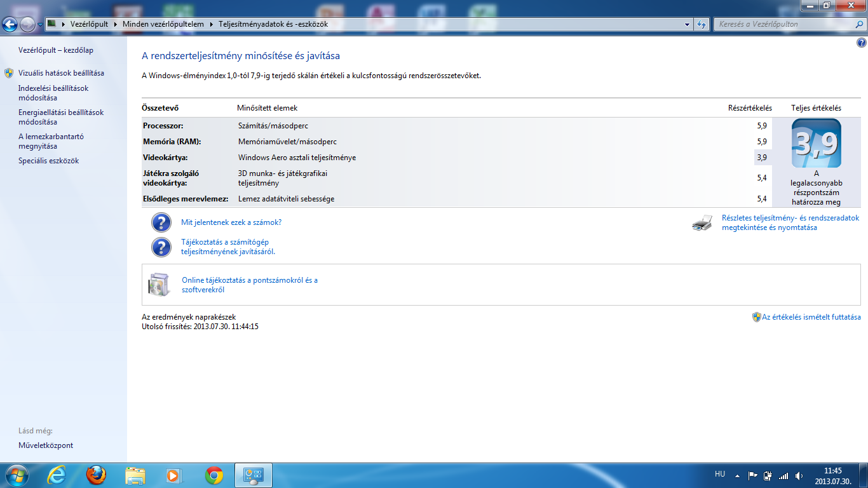Run Az értékelés ismételt futtatása
Image resolution: width=868 pixels, height=488 pixels.
(811, 317)
